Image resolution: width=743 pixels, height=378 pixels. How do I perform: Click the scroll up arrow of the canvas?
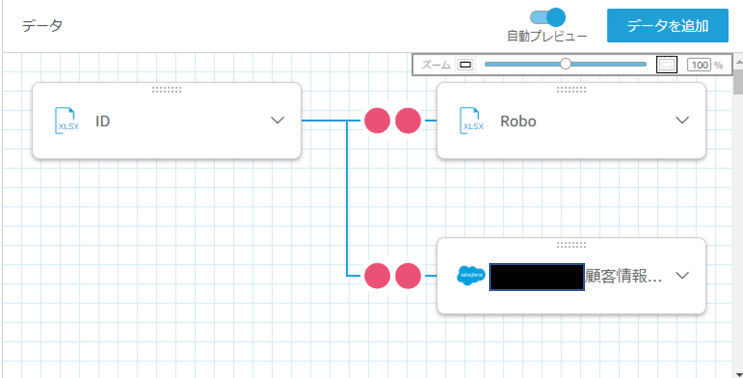point(738,62)
